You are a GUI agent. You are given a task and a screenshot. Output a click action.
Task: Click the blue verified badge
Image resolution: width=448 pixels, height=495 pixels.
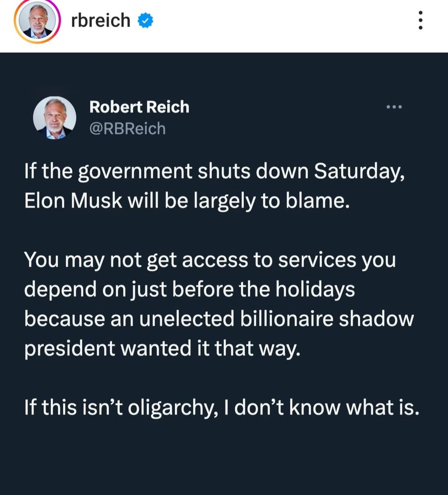(145, 21)
